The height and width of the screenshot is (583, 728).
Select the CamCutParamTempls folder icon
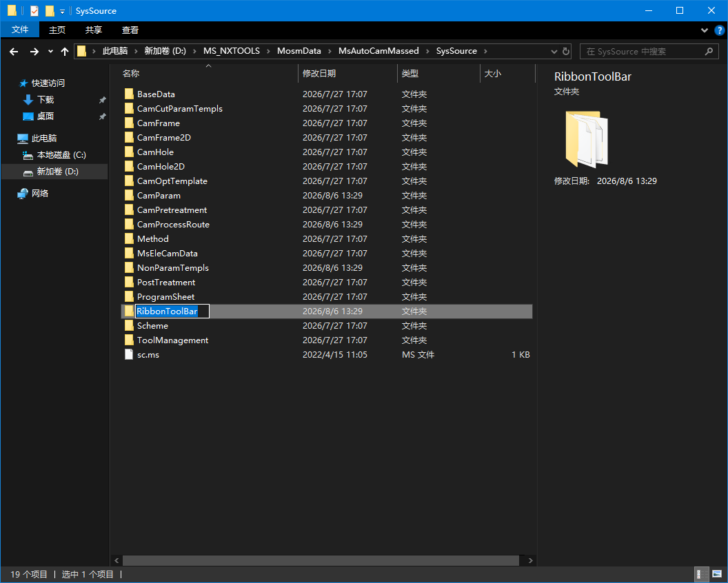coord(129,109)
